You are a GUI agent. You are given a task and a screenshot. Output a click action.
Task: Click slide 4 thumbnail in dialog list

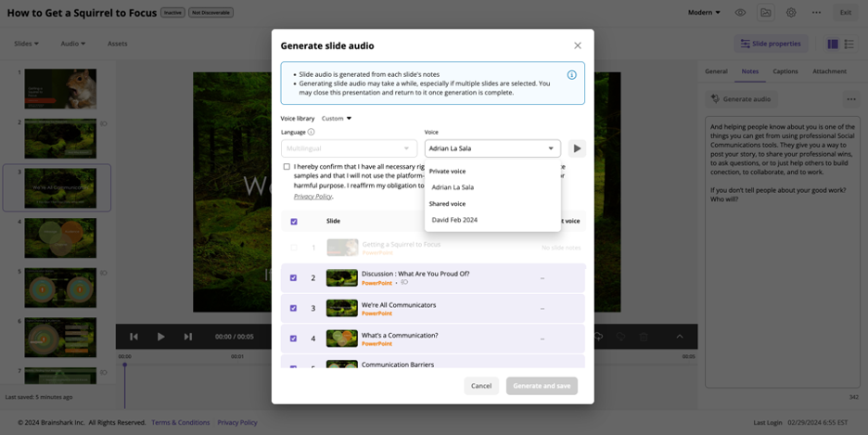[x=341, y=339]
